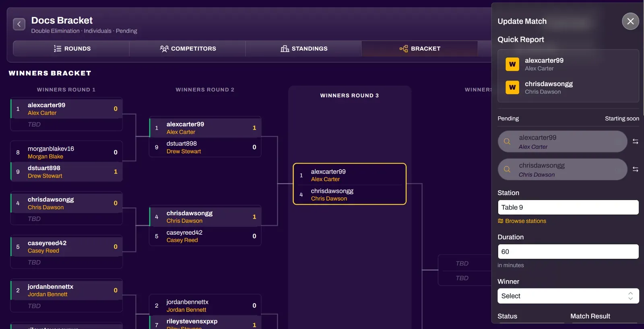Select the Winners Round 3 match box

[x=349, y=184]
